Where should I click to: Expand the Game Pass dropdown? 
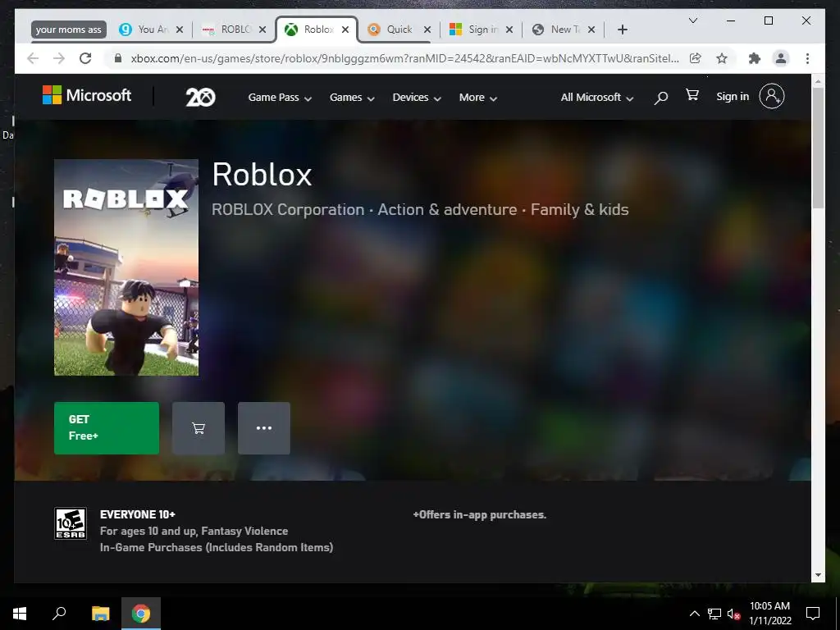coord(280,98)
